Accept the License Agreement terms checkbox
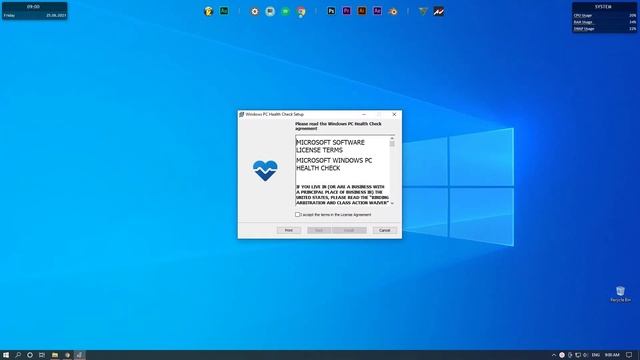Screen dimensions: 640x360 tap(298, 214)
